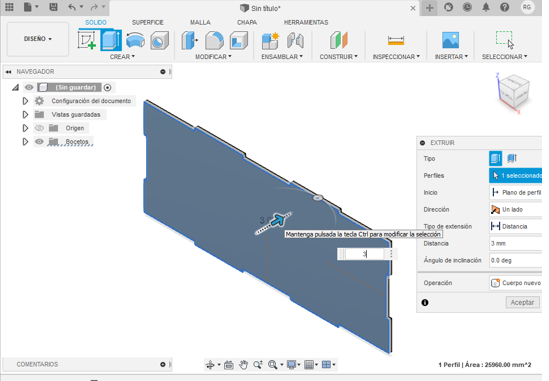This screenshot has height=381, width=549.
Task: Open the Operación Cuerpo nuevo dropdown
Action: pos(516,283)
